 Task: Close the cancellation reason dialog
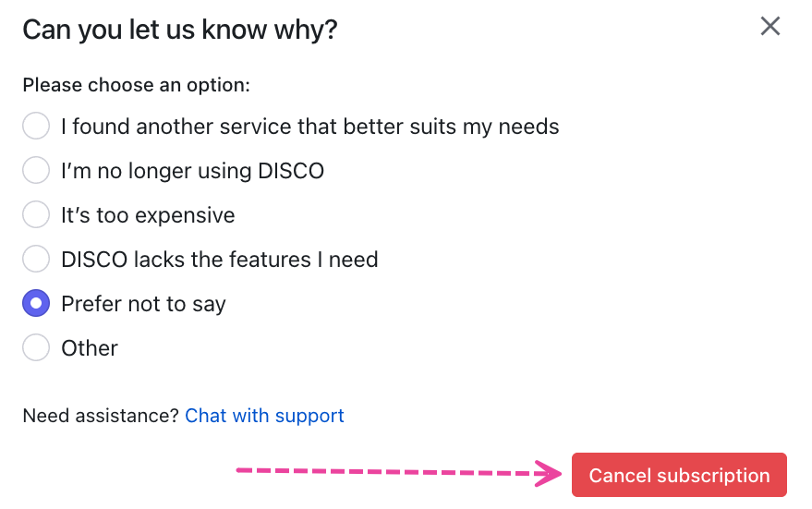[x=770, y=26]
